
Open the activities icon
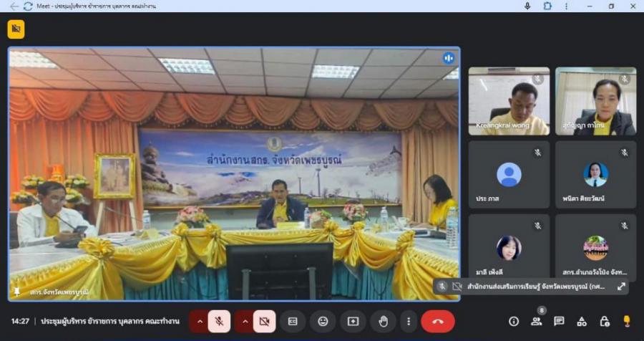(x=582, y=322)
